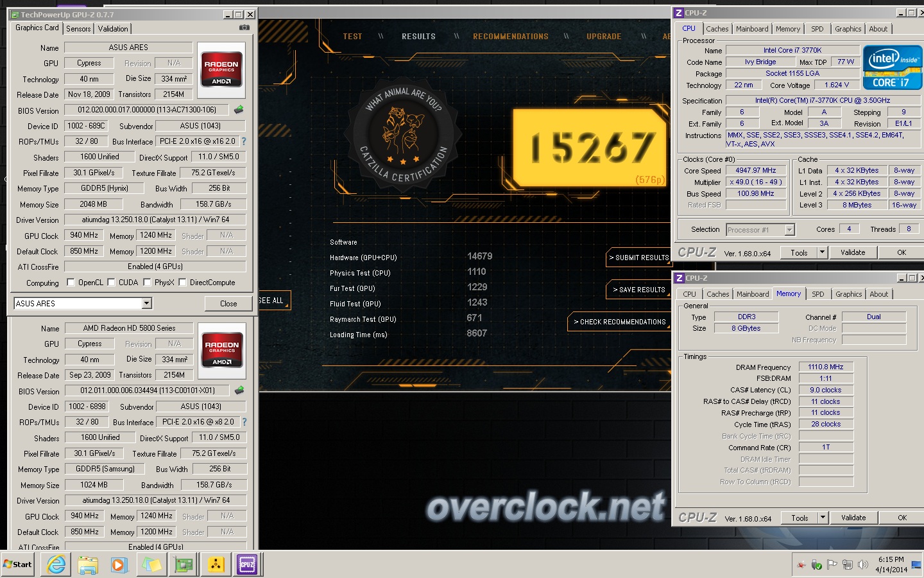Click the Bus Interface question mark in top GPU-Z
924x578 pixels.
coord(244,141)
